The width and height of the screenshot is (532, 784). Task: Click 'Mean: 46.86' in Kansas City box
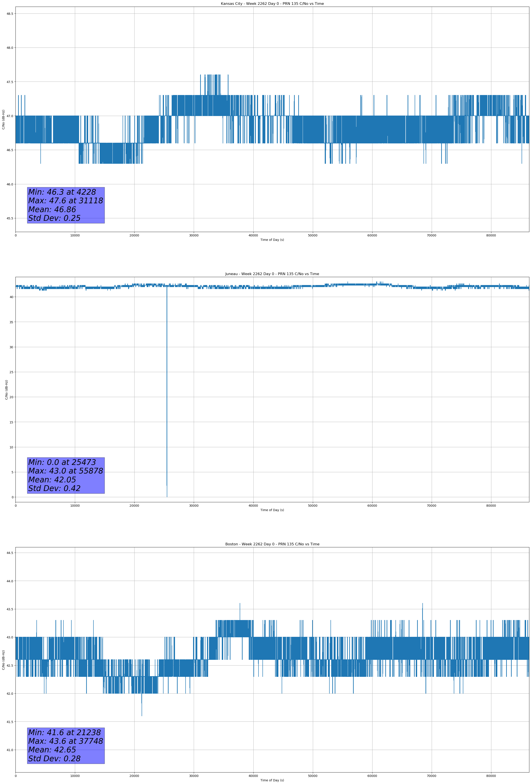[52, 209]
